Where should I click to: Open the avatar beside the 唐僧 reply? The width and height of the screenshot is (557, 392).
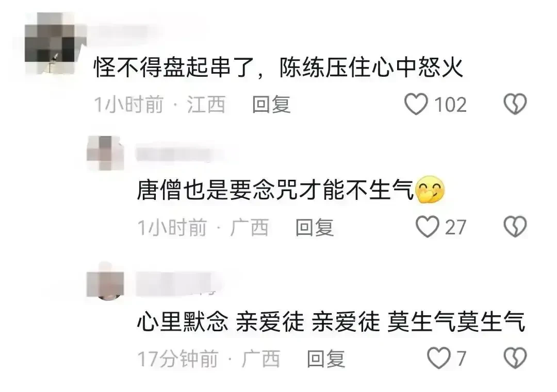[105, 153]
